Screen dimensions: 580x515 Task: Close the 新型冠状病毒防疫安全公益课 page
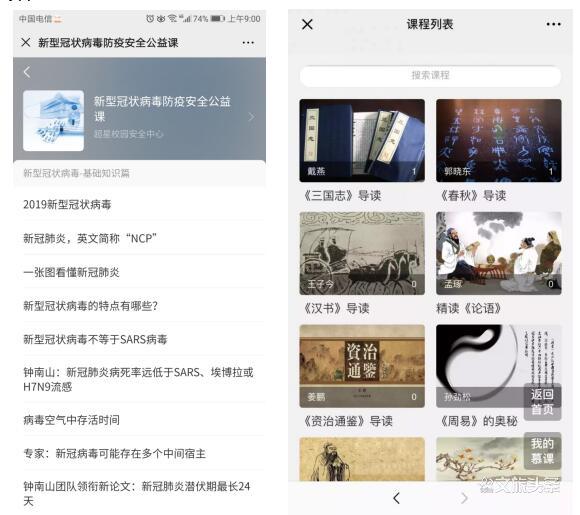[x=26, y=43]
